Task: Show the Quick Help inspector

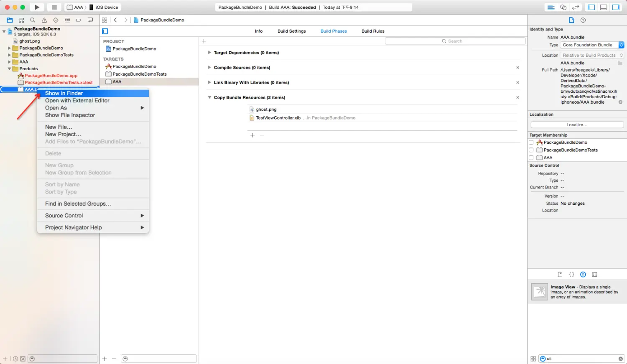Action: coord(583,20)
